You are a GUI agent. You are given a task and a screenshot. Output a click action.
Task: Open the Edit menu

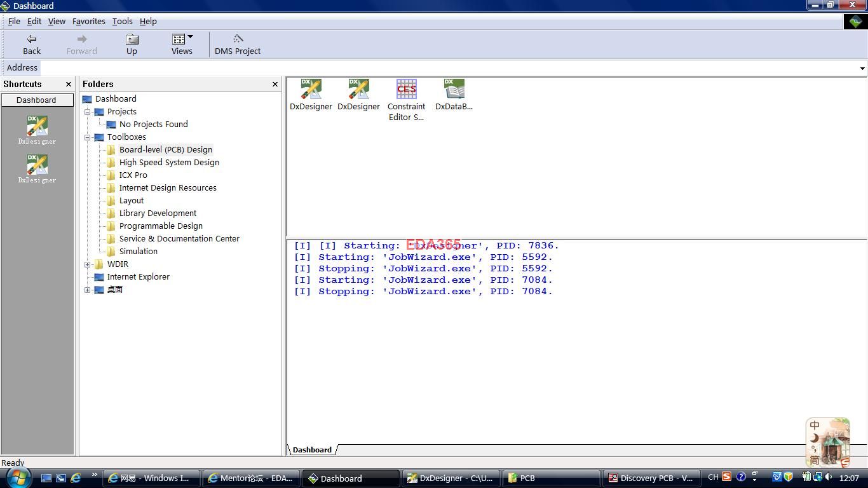(x=34, y=21)
